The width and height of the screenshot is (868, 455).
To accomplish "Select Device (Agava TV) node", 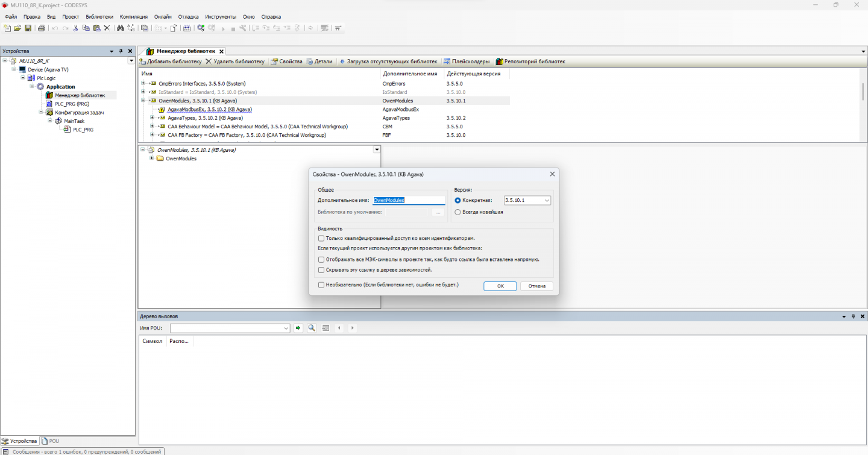I will pyautogui.click(x=48, y=70).
